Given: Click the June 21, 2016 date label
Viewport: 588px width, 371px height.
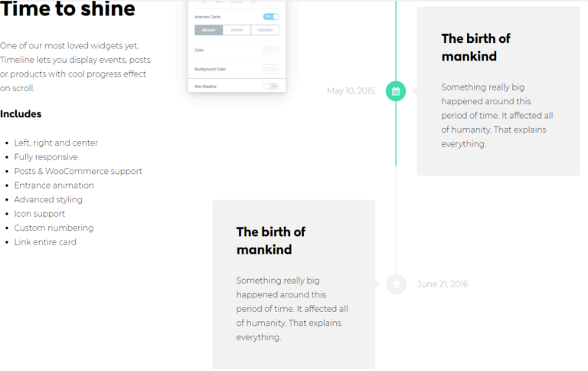Looking at the screenshot, I should point(443,284).
